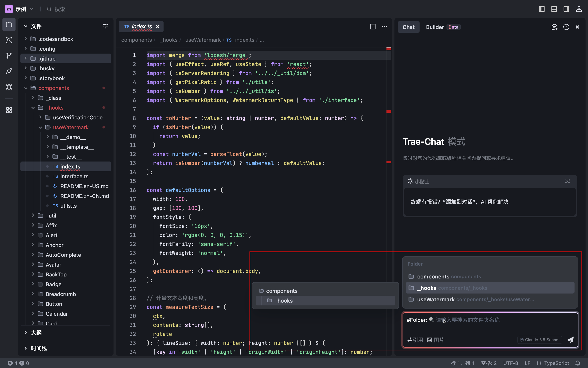Switch to the Chat tab
This screenshot has width=588, height=368.
tap(409, 27)
